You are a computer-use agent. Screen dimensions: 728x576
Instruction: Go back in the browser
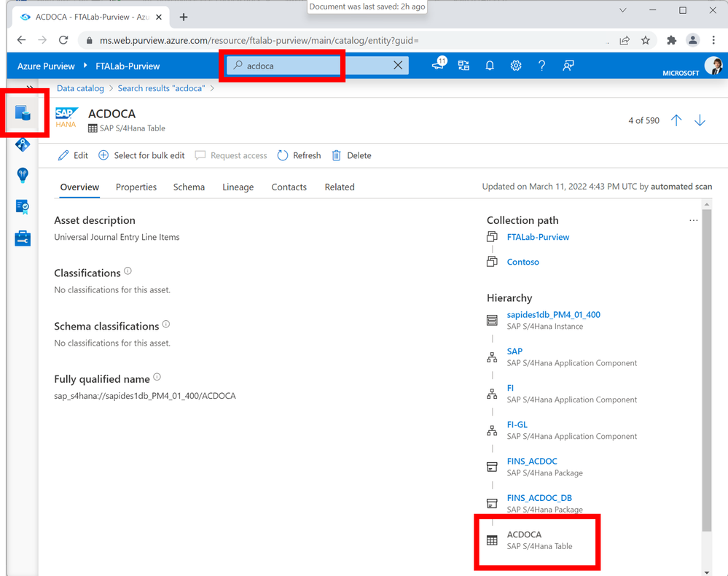pyautogui.click(x=21, y=40)
